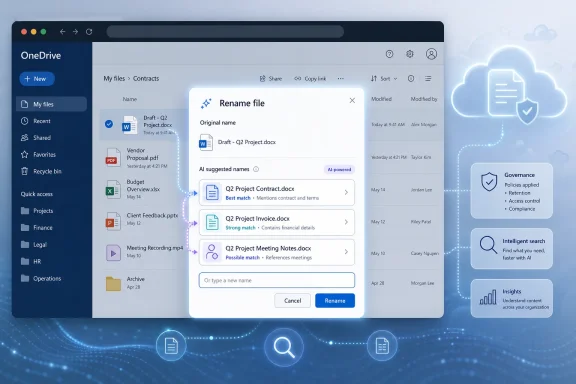This screenshot has height=384, width=576.
Task: Click the Modified by column header
Action: coord(424,99)
